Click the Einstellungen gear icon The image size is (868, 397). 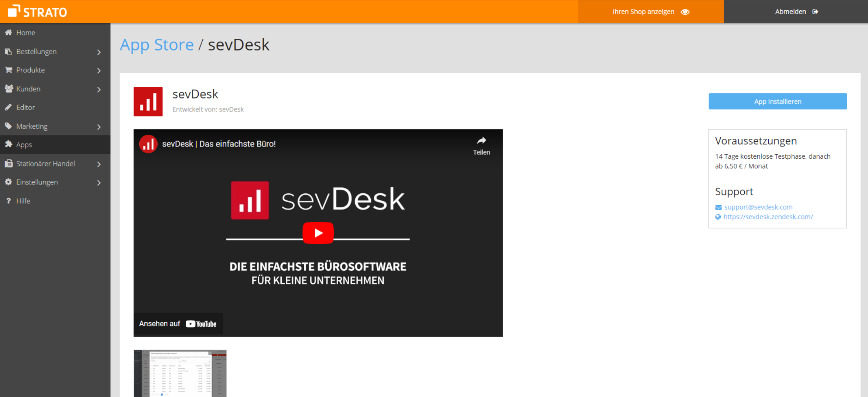coord(8,182)
